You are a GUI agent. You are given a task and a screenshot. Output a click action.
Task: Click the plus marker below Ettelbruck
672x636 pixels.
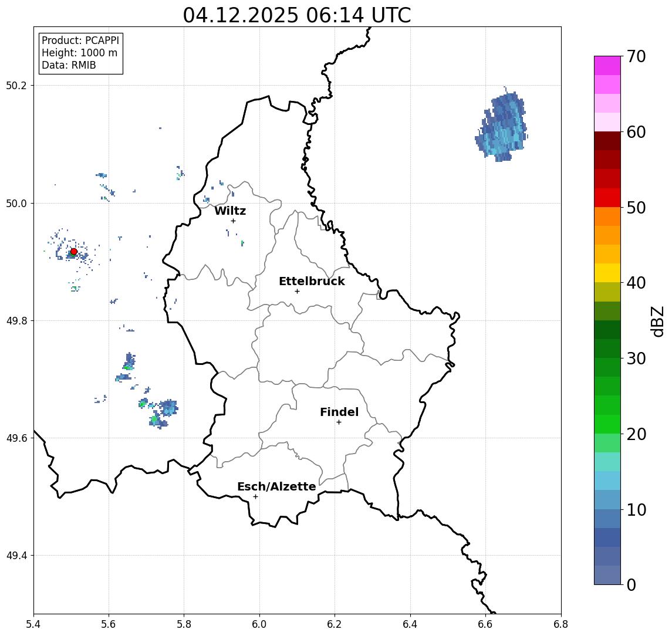pos(297,292)
